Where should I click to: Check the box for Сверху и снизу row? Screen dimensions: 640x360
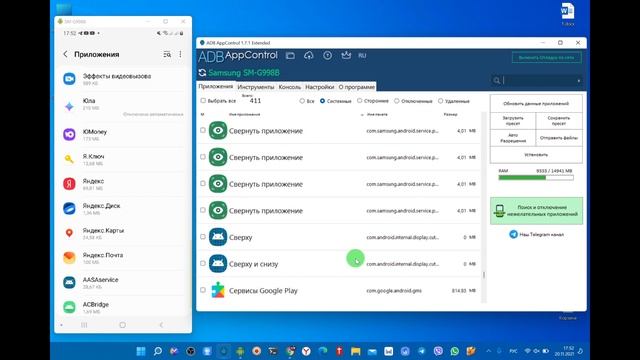click(203, 263)
